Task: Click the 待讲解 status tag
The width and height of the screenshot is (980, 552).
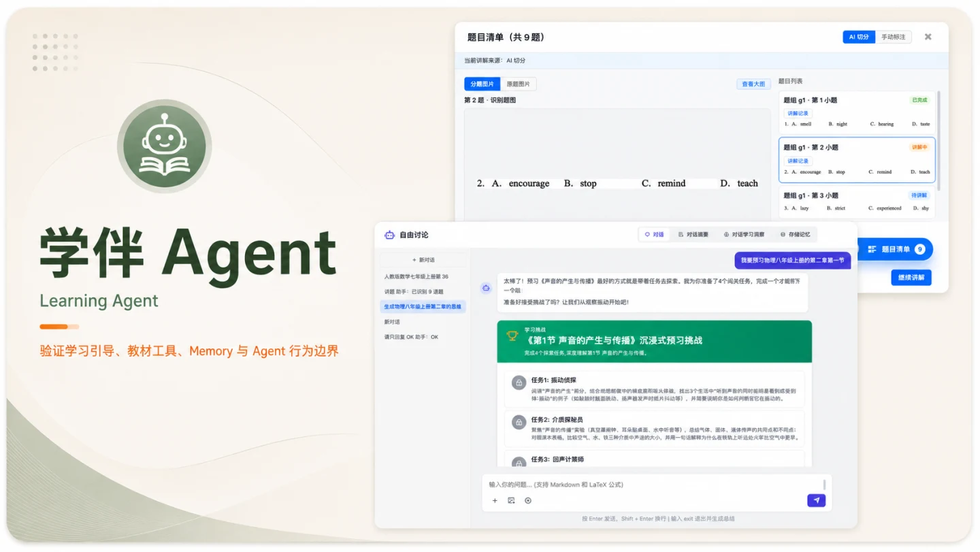Action: point(919,195)
